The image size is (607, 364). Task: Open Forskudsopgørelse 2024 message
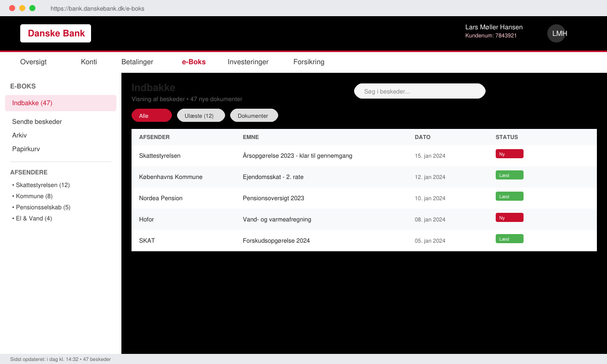click(x=276, y=241)
